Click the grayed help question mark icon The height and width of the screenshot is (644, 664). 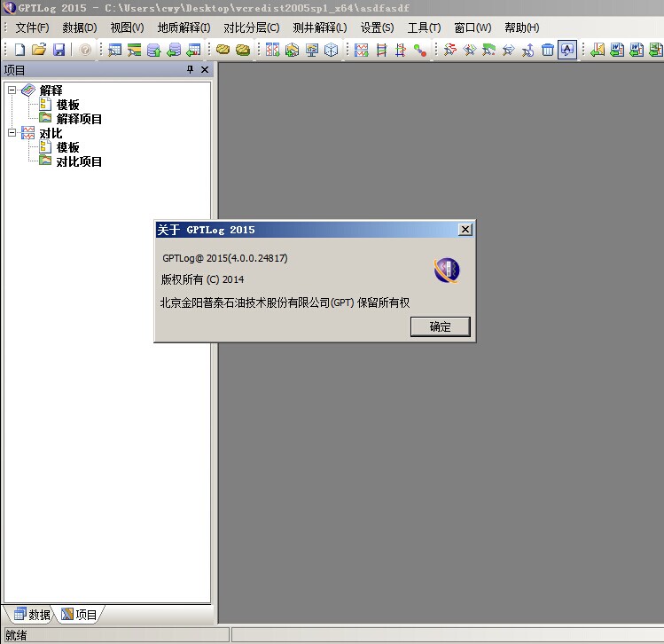85,50
